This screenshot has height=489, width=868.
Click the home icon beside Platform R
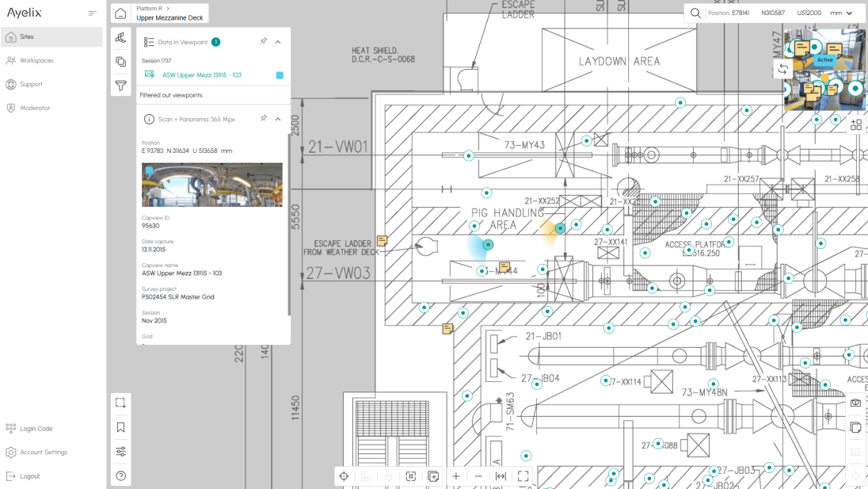[x=120, y=13]
